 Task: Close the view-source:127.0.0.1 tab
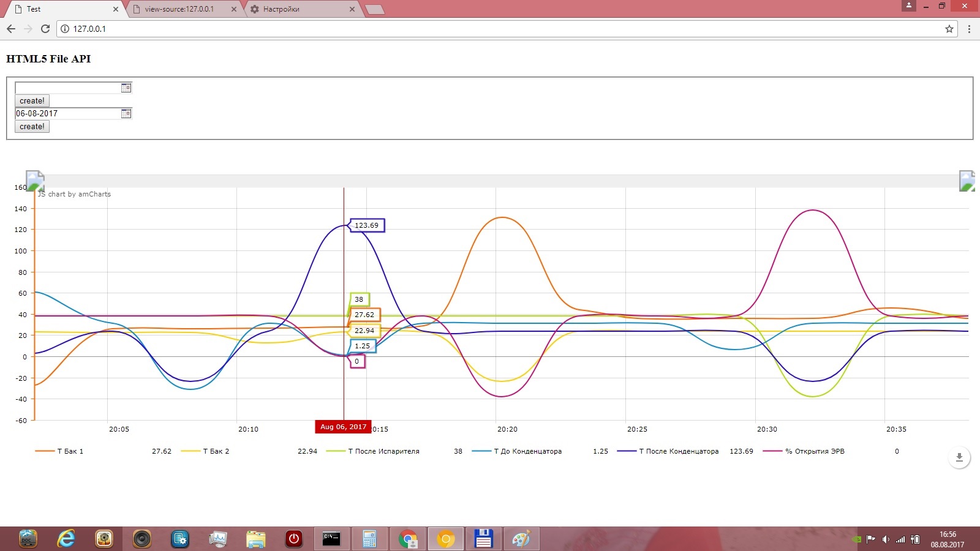pos(234,9)
